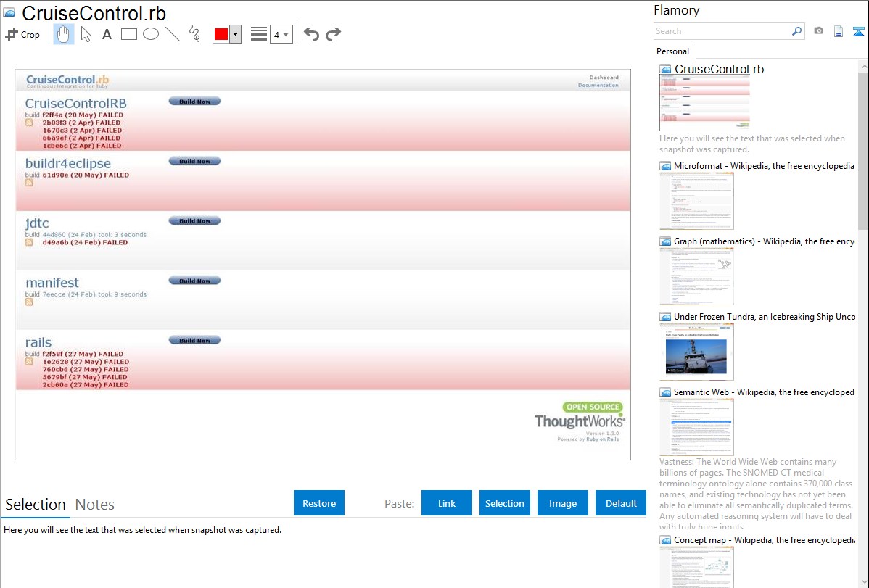Click the camera capture icon
The height and width of the screenshot is (588, 869).
[x=818, y=31]
